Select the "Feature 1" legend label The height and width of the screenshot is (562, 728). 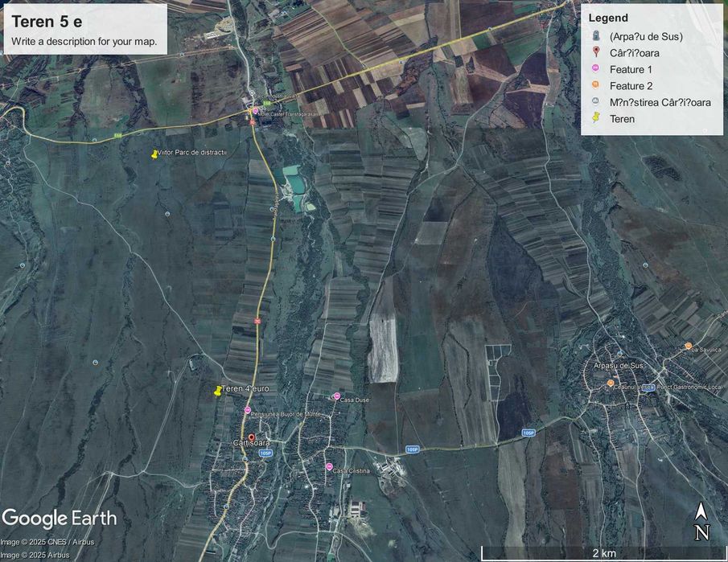point(631,70)
